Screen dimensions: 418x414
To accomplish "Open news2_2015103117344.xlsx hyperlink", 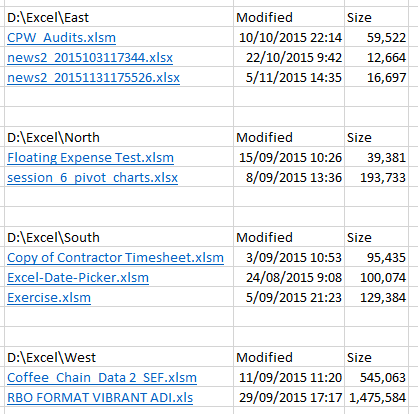I will tap(90, 58).
